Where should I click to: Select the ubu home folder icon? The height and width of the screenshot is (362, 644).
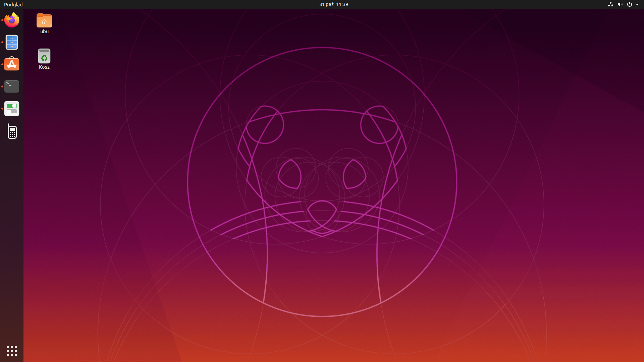pos(44,24)
